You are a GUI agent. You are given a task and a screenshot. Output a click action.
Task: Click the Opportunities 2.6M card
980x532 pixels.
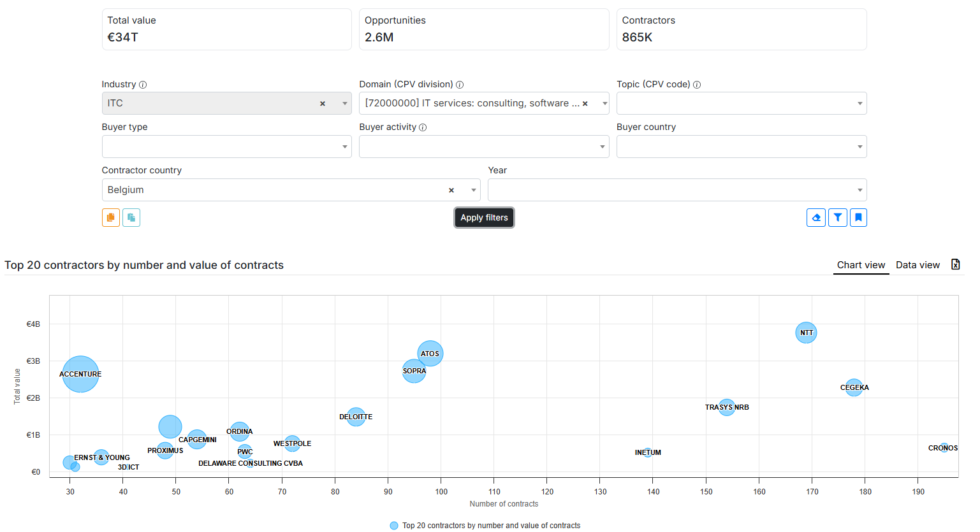coord(484,29)
